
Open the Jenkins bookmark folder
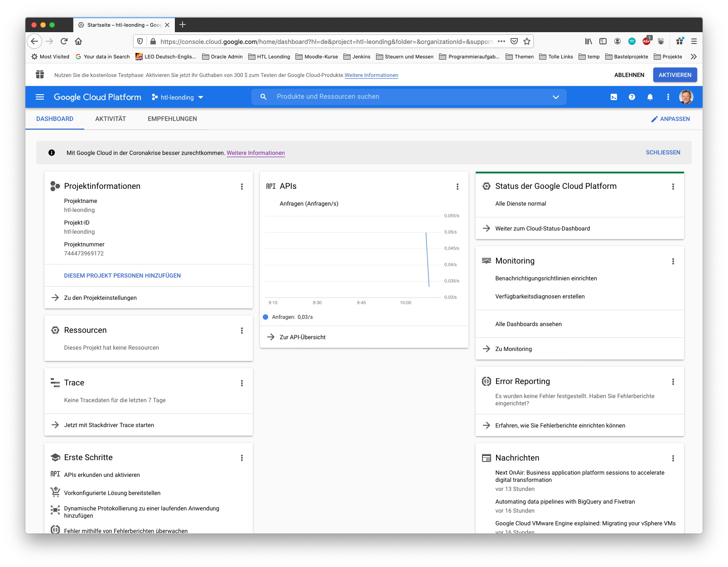[357, 57]
